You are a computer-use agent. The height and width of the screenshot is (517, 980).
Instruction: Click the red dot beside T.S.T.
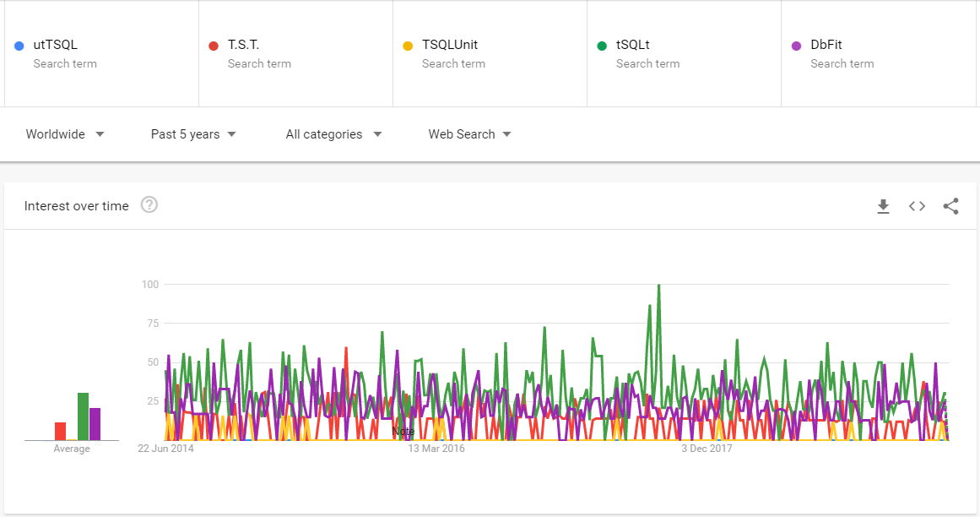point(214,44)
